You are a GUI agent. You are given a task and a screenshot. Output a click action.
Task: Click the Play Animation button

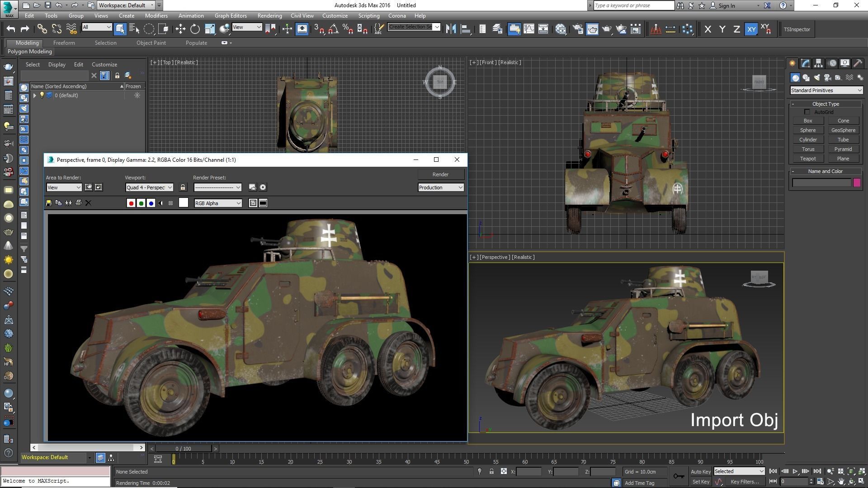795,472
